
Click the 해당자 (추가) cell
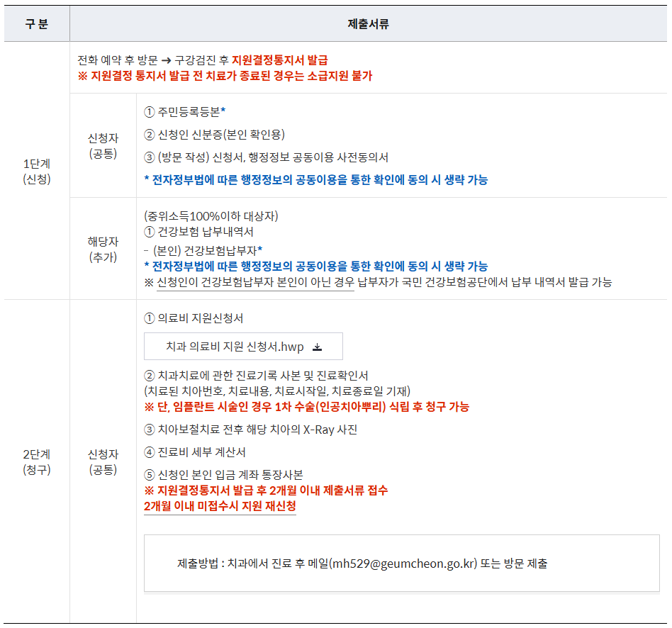pyautogui.click(x=103, y=249)
